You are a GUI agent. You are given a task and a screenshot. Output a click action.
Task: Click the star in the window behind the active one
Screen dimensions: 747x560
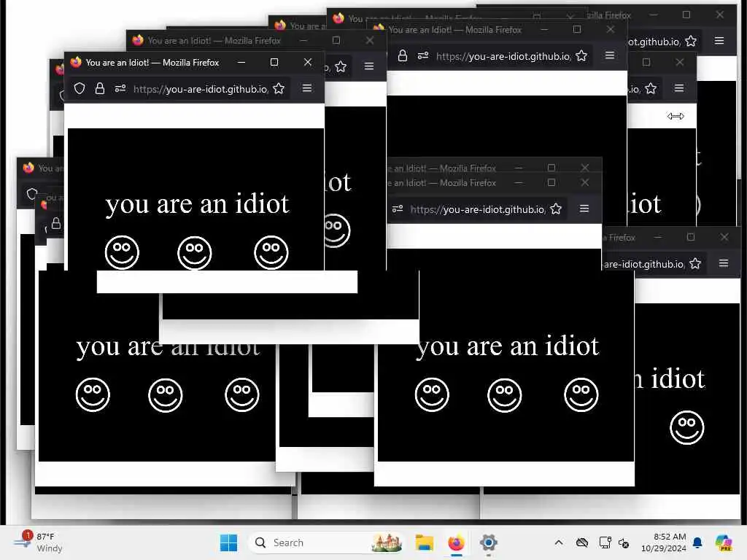(x=341, y=66)
